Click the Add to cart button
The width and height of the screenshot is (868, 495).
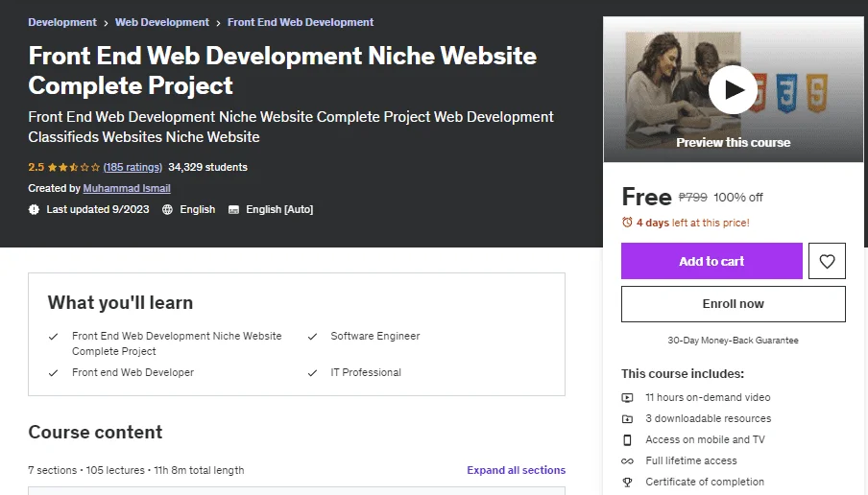click(711, 261)
